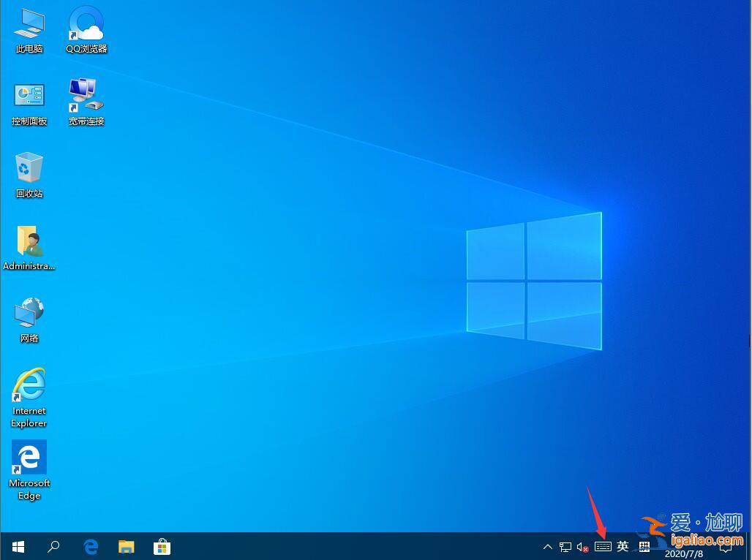Open the Start menu
This screenshot has width=752, height=560.
(x=18, y=546)
